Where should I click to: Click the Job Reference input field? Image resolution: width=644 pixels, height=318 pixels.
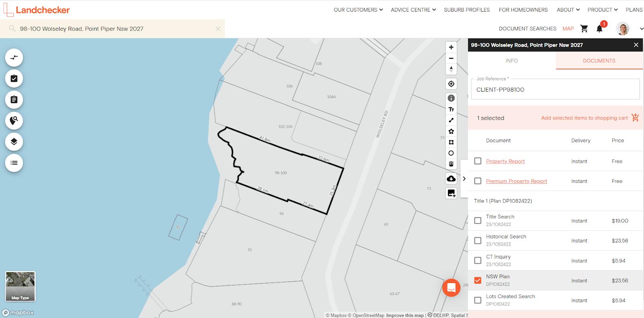coord(555,89)
